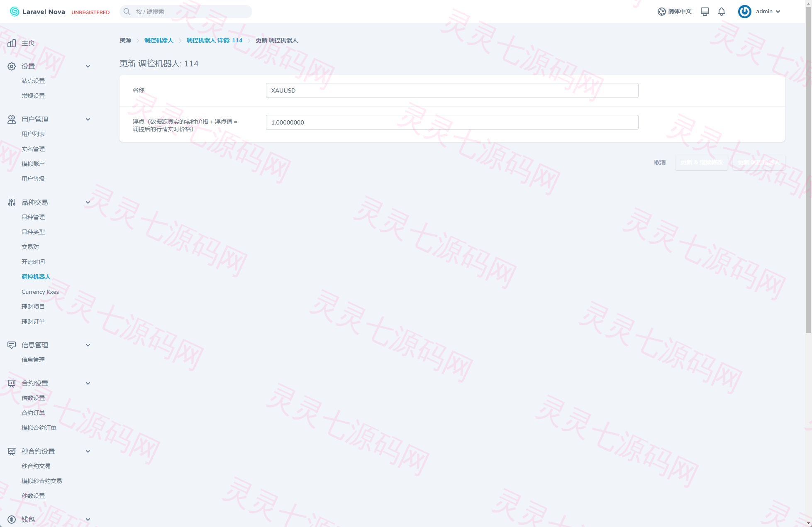The image size is (812, 527).
Task: Click the vertical page scrollbar
Action: [x=808, y=170]
